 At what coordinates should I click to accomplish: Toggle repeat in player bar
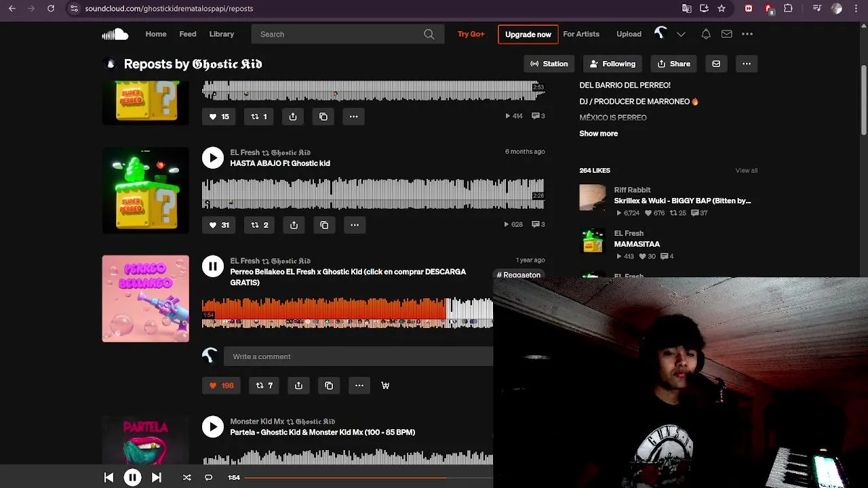pos(208,477)
